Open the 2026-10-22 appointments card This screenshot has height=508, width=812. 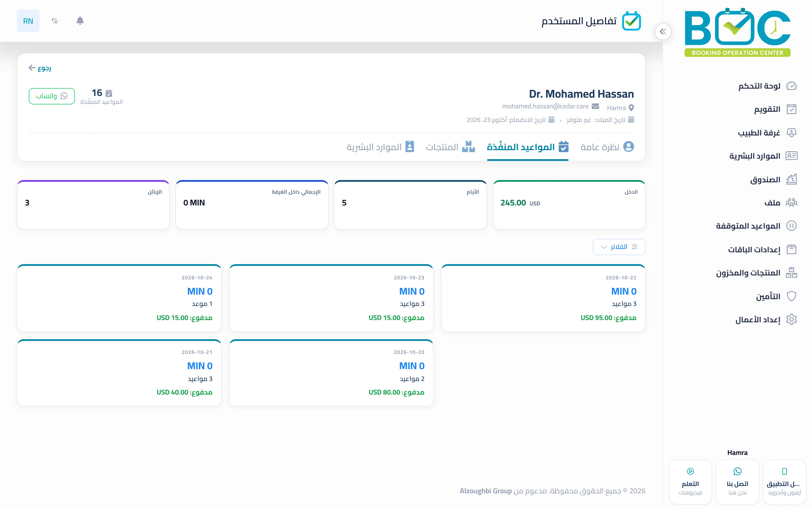[543, 298]
